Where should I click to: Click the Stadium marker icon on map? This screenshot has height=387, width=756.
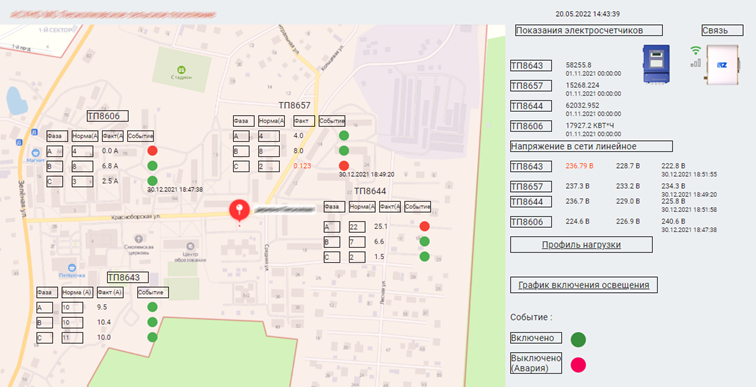pyautogui.click(x=181, y=69)
